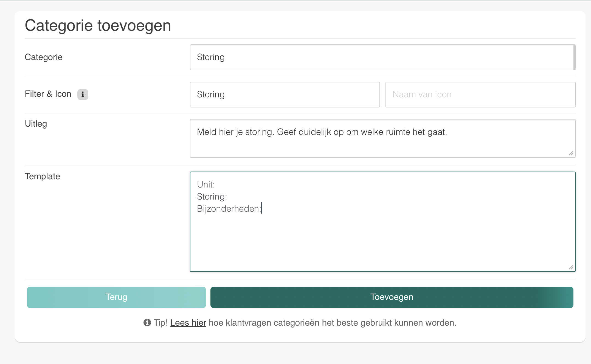Click inside the Uitleg explanation textarea
The image size is (591, 364).
pyautogui.click(x=382, y=138)
